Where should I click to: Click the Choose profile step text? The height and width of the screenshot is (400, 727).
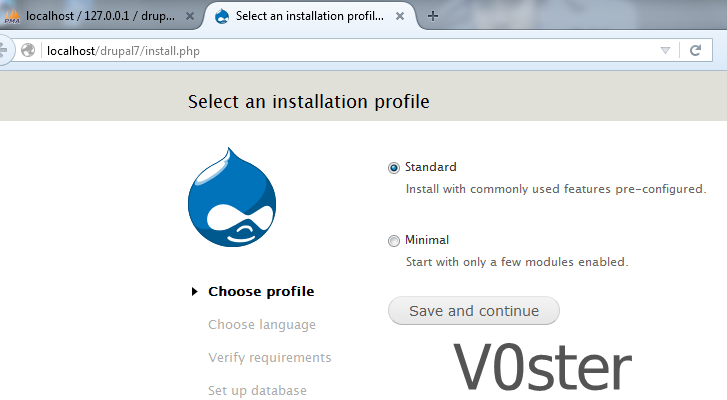click(261, 292)
